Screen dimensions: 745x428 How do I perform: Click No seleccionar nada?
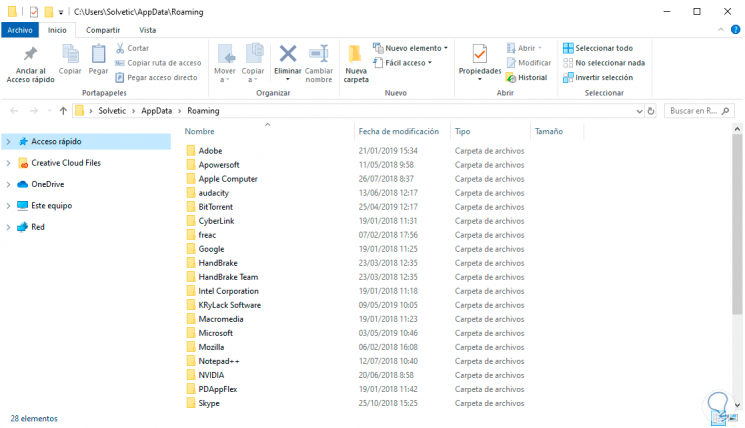pyautogui.click(x=603, y=63)
